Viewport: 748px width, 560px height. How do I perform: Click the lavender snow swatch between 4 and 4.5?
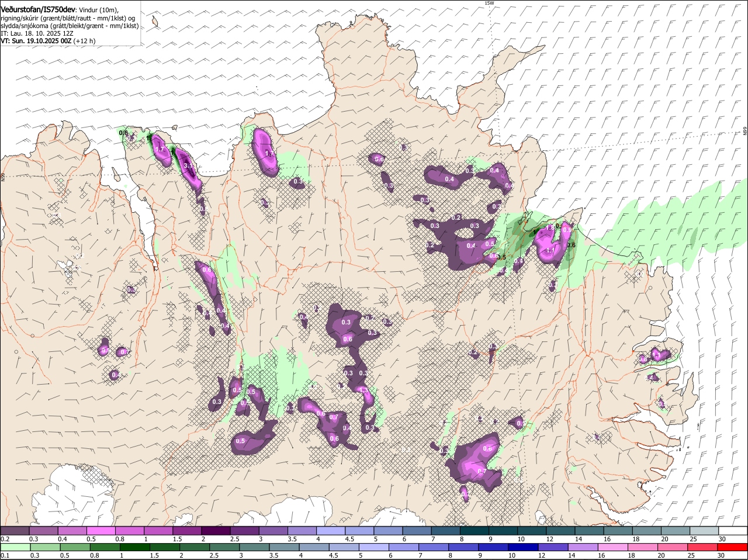(331, 530)
